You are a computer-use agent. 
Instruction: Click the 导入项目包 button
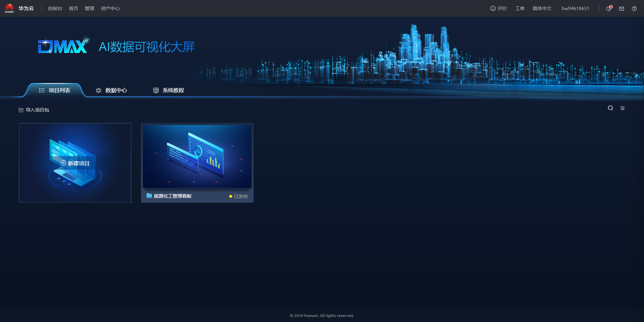(x=34, y=110)
